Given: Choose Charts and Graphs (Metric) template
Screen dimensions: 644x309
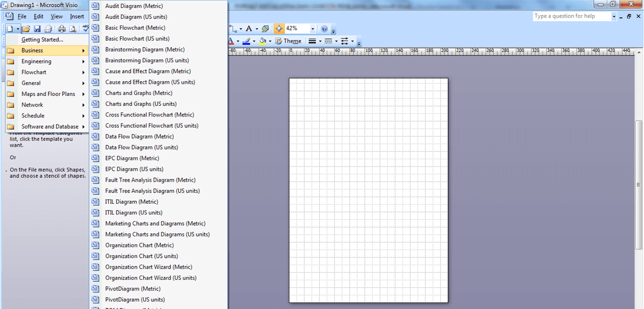Looking at the screenshot, I should point(158,93).
